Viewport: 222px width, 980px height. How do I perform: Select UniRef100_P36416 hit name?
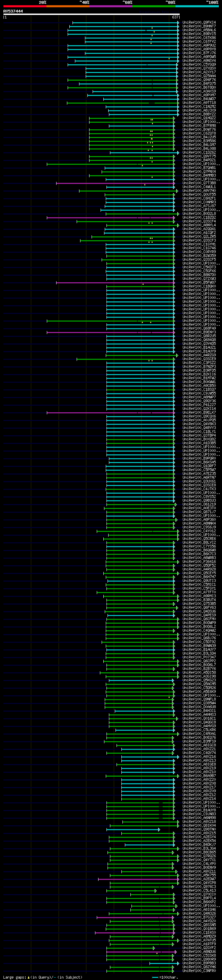click(x=199, y=561)
